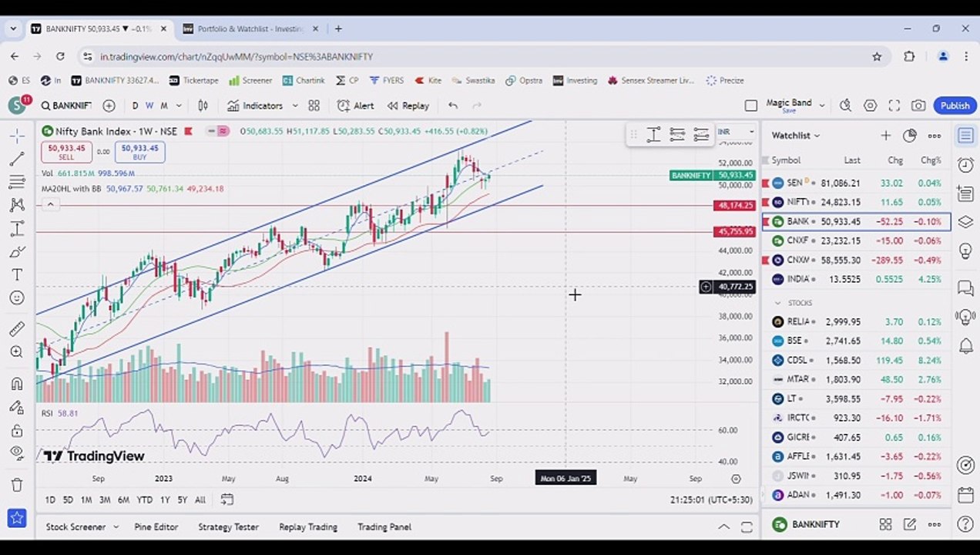Viewport: 980px width, 555px height.
Task: Remove objects with the trash icon
Action: [x=17, y=485]
